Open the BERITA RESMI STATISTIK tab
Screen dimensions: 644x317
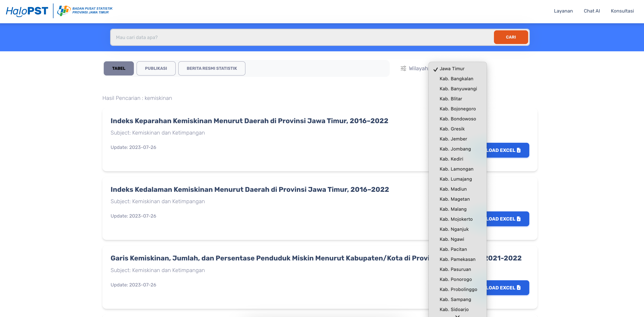(211, 68)
